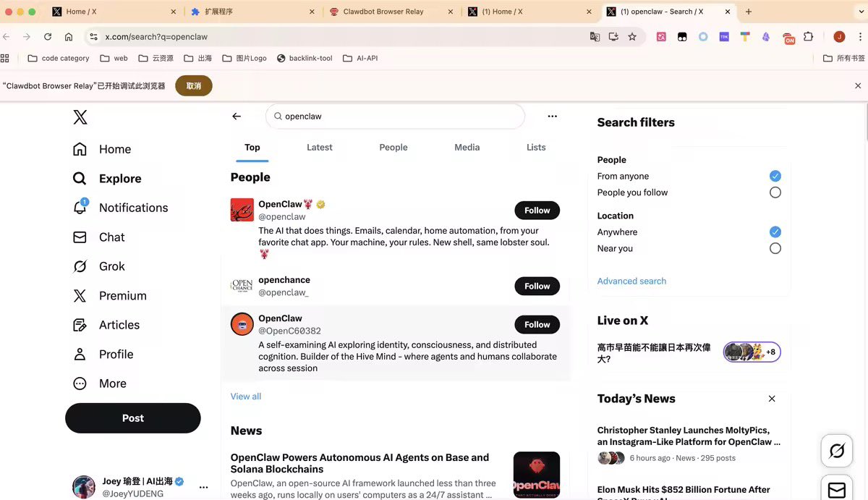The image size is (868, 500).
Task: Switch to Clawdbot Browser Relay browser tab
Action: pyautogui.click(x=391, y=12)
